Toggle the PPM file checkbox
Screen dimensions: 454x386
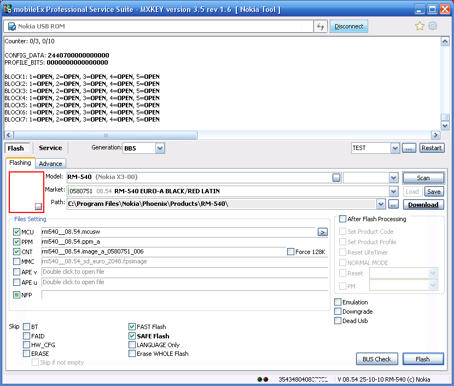[x=17, y=242]
